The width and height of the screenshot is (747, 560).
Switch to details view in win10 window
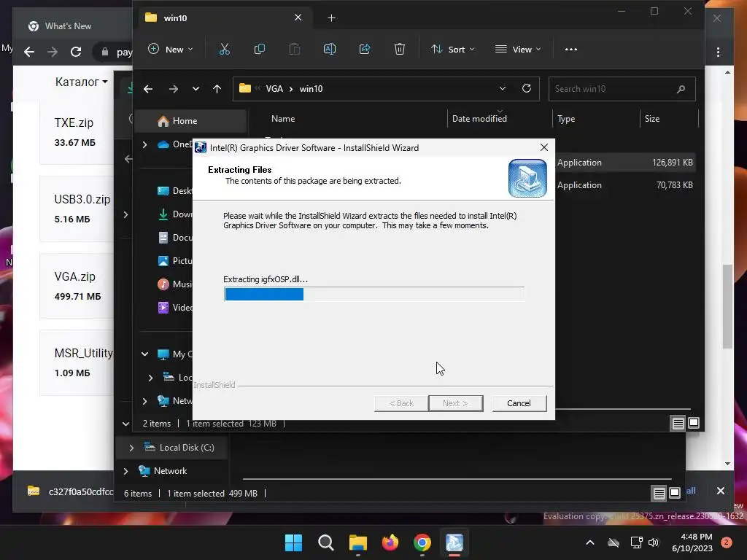coord(678,423)
